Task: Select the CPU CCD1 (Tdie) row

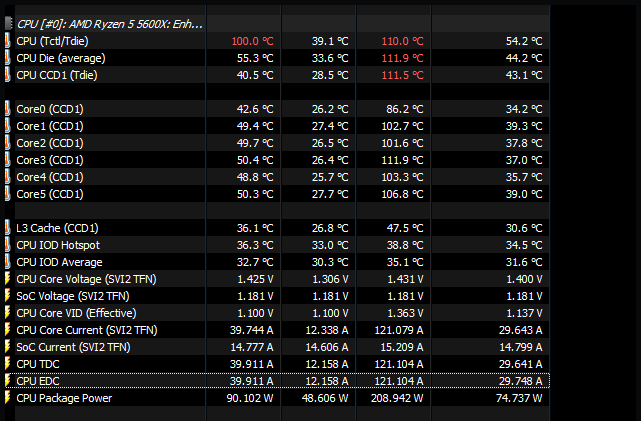Action: 277,75
